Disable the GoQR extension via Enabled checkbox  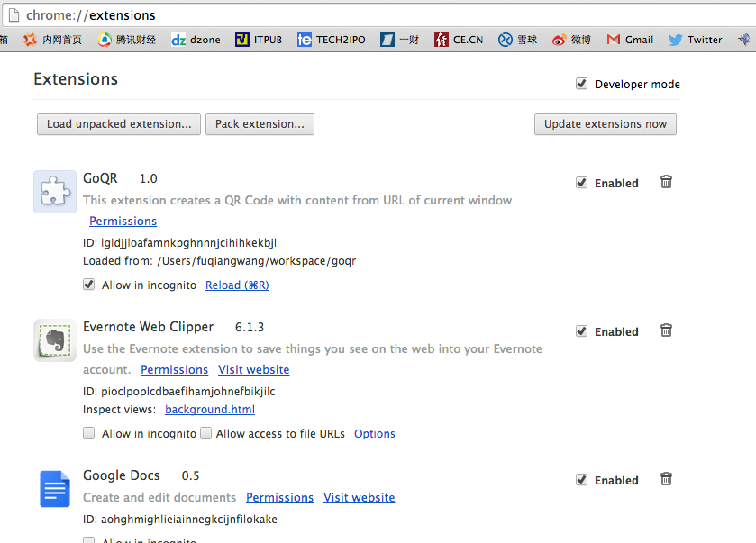coord(581,183)
